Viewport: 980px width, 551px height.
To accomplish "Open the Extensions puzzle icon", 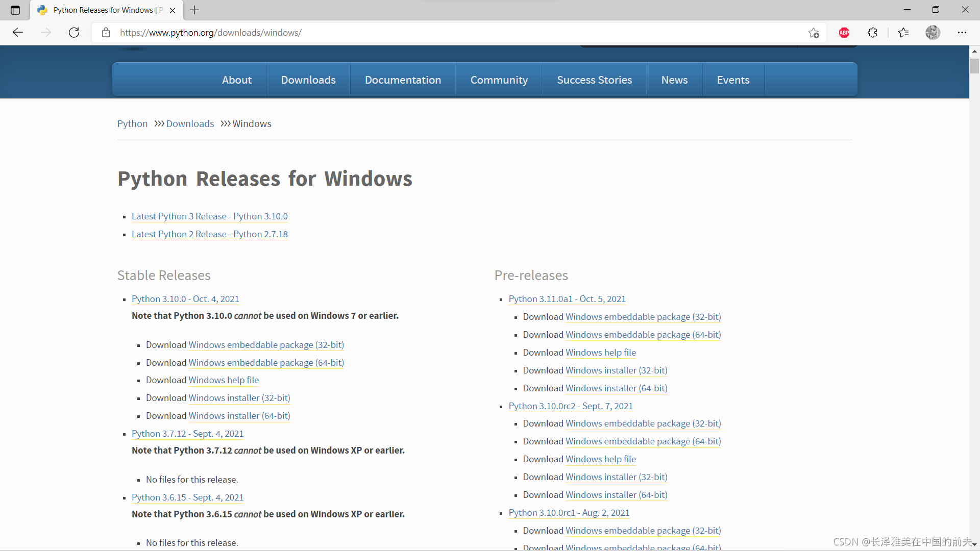I will pyautogui.click(x=872, y=33).
